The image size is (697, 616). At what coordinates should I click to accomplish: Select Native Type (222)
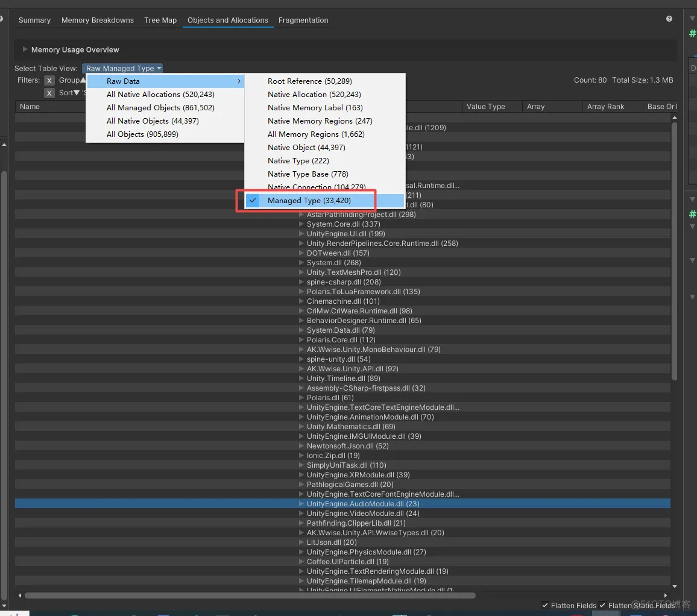tap(325, 160)
